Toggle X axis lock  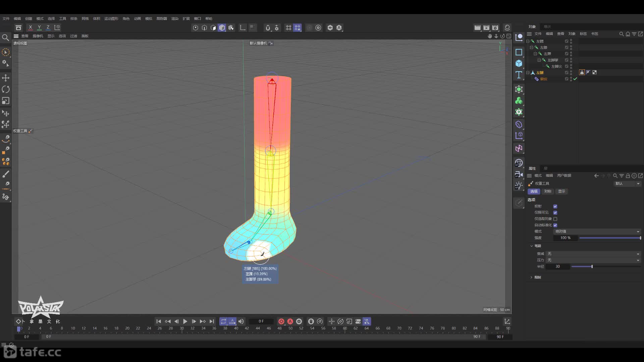click(31, 27)
